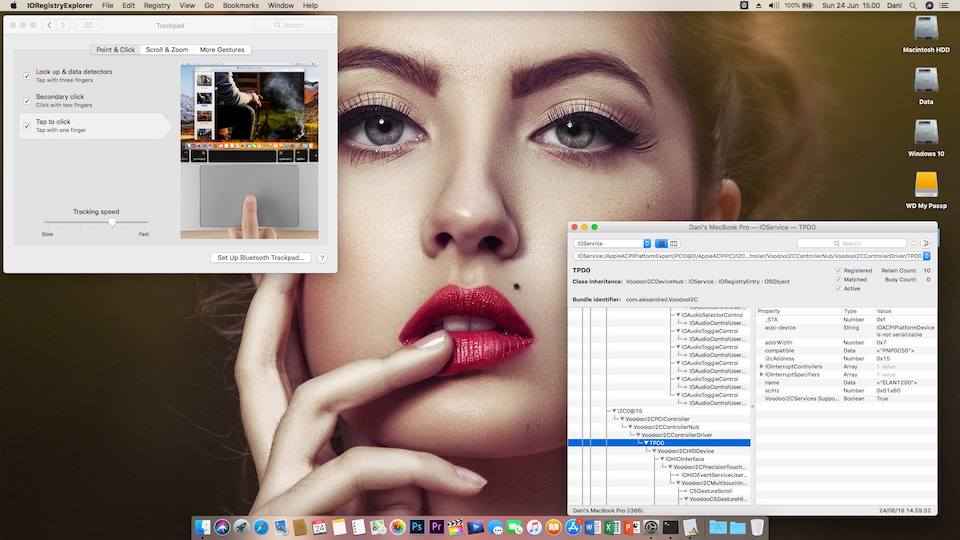Open Photos app in the dock
The height and width of the screenshot is (540, 960).
click(397, 527)
